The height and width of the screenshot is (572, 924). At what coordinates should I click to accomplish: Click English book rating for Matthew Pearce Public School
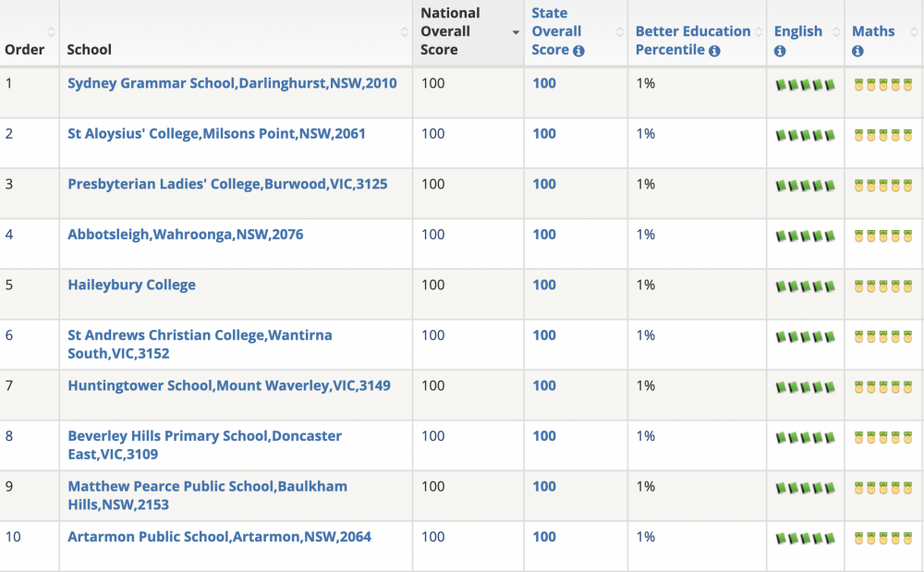805,488
